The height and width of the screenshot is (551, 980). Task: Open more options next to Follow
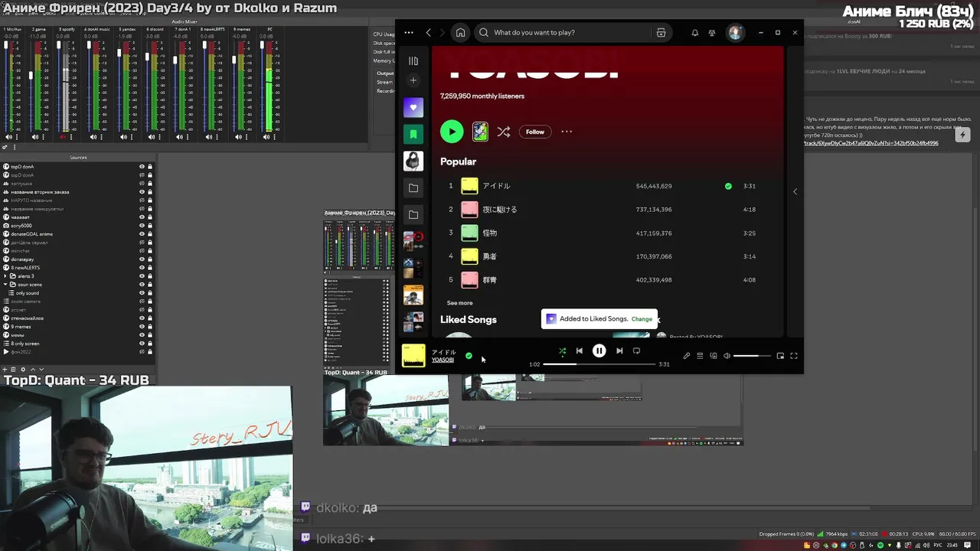[x=567, y=132]
